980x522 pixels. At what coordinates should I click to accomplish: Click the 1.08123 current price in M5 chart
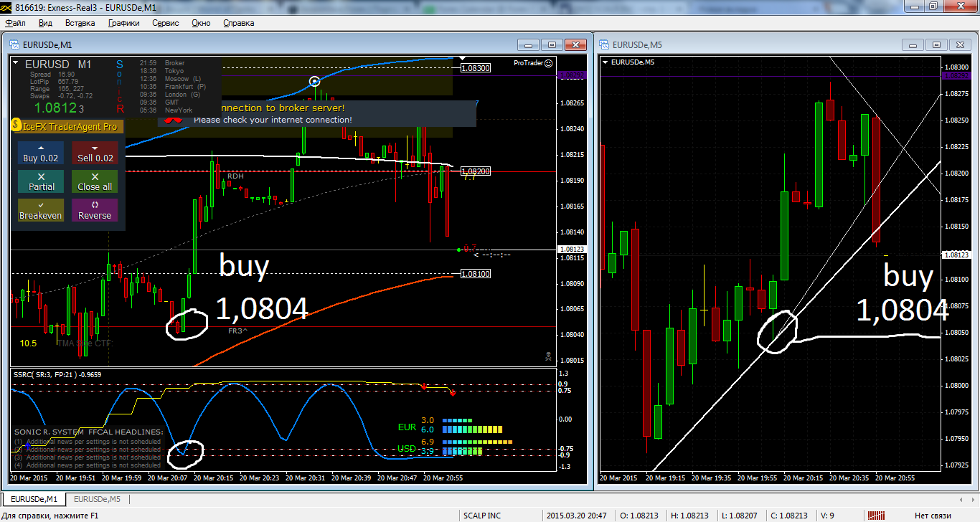957,255
